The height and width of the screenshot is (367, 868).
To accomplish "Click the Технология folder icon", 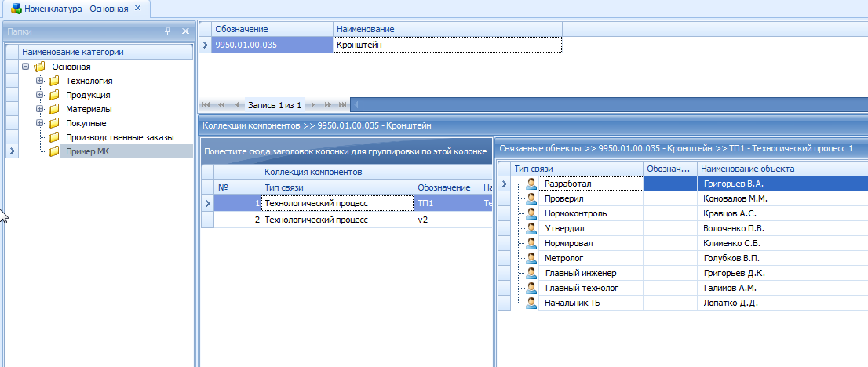I will [53, 81].
